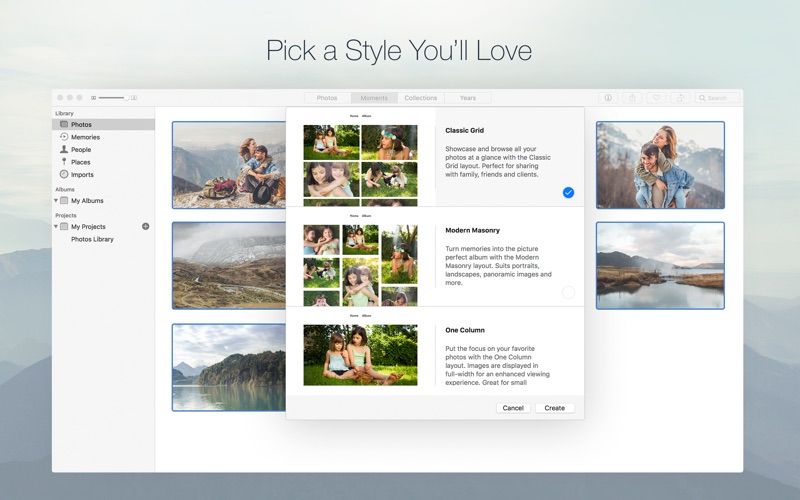Click the Share toolbar icon
Image resolution: width=800 pixels, height=500 pixels.
[x=632, y=98]
